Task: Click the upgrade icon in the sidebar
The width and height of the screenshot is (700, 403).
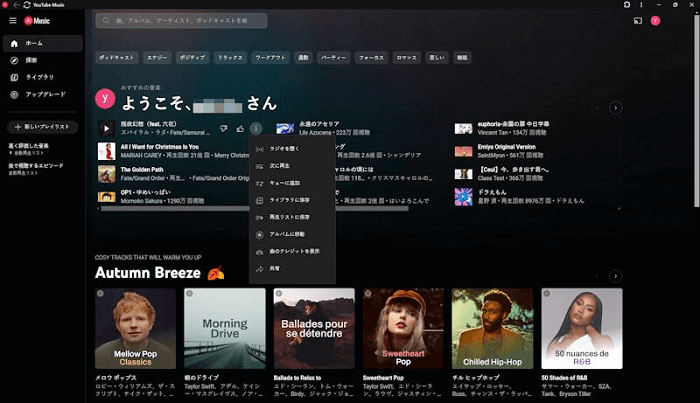Action: pos(14,95)
